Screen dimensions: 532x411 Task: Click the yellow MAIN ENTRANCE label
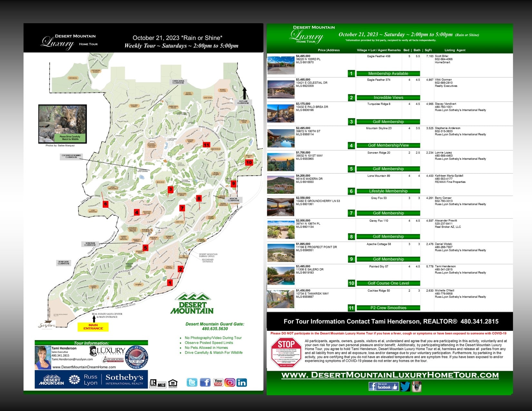(93, 327)
